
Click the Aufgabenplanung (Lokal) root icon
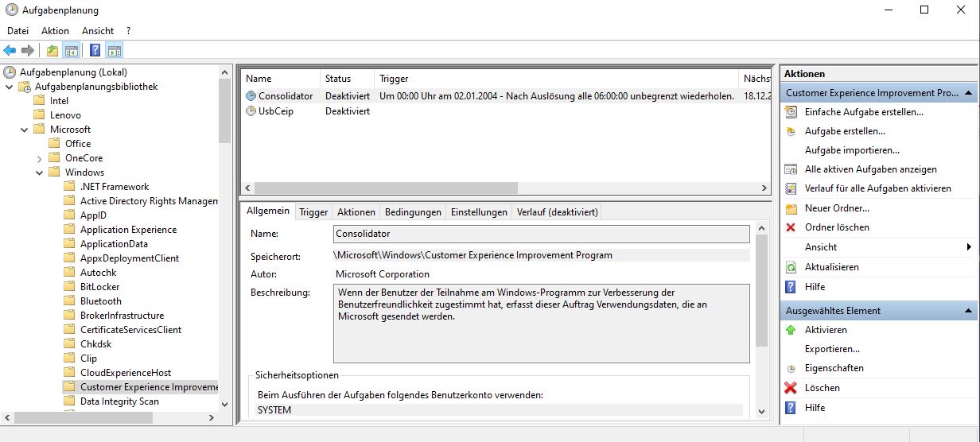pos(10,72)
